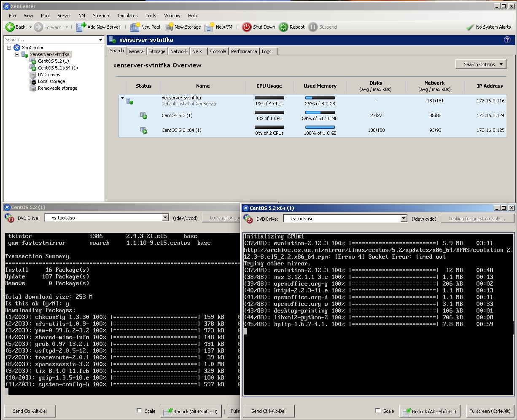Viewport: 517px width, 420px height.
Task: Select the XenCenter root node icon in tree
Action: click(17, 48)
